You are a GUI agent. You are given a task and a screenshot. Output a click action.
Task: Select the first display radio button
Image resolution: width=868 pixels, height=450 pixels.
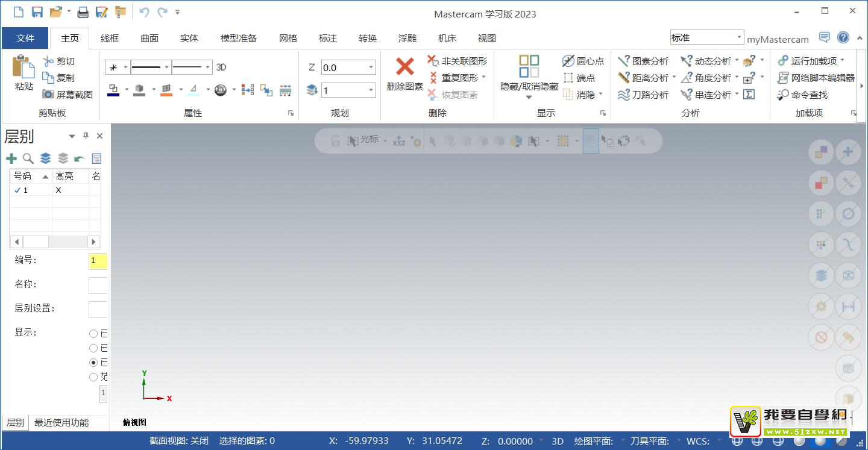click(x=93, y=334)
